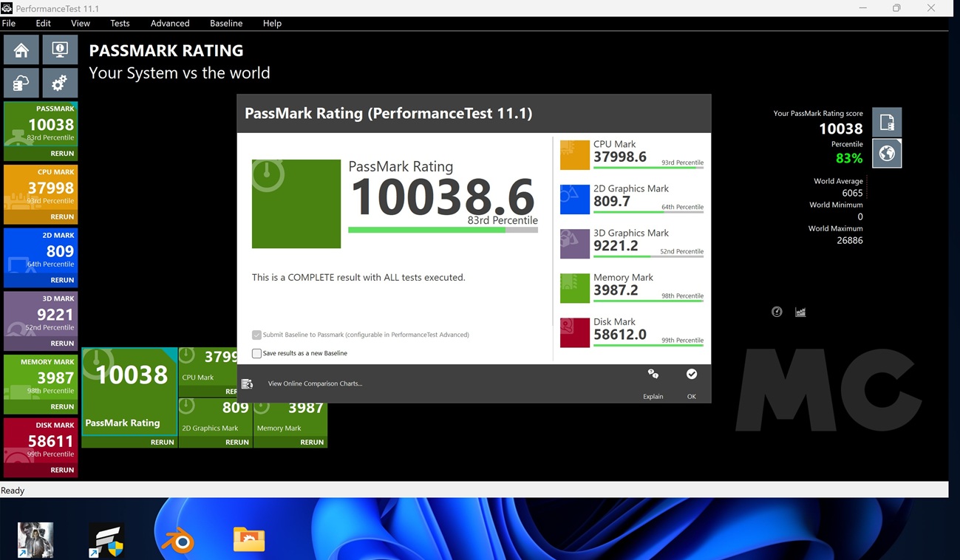Click the Explain icon in dialog
960x560 pixels.
(x=653, y=375)
